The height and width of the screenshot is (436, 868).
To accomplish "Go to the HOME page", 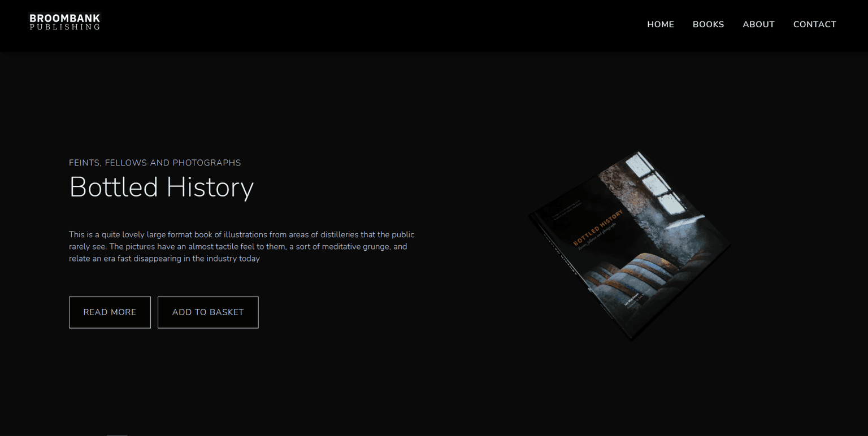I will (660, 24).
